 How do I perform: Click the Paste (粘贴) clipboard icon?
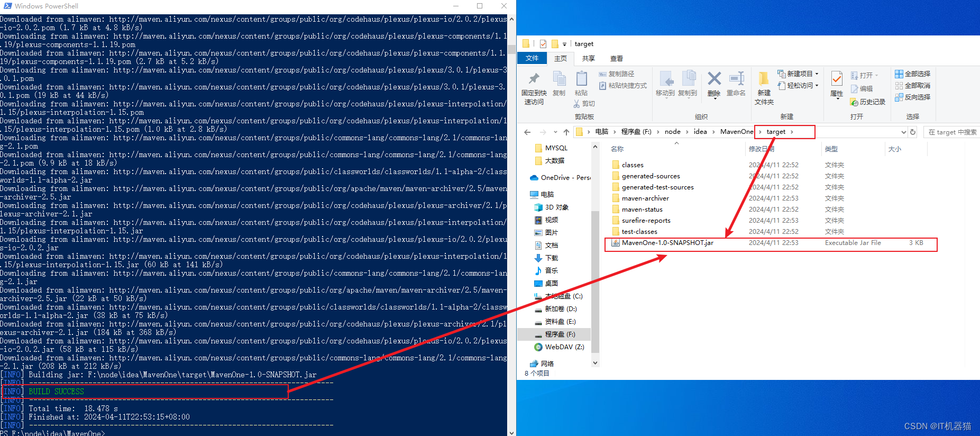(x=581, y=79)
